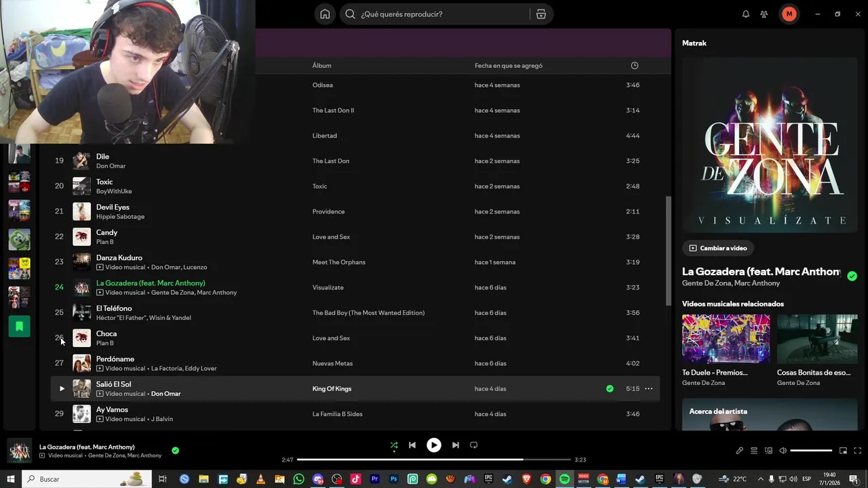Select track 'Toxic' by BoyWithUke

click(x=104, y=182)
